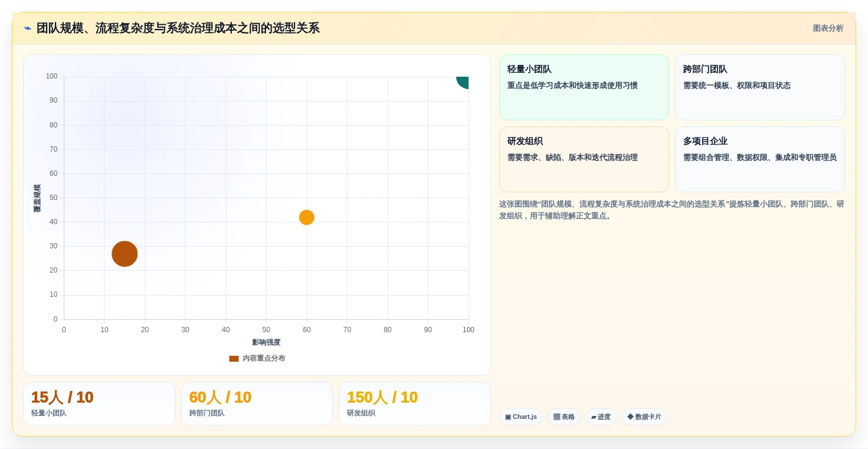Select the 轻量小团队 card
The height and width of the screenshot is (449, 868).
pyautogui.click(x=584, y=87)
